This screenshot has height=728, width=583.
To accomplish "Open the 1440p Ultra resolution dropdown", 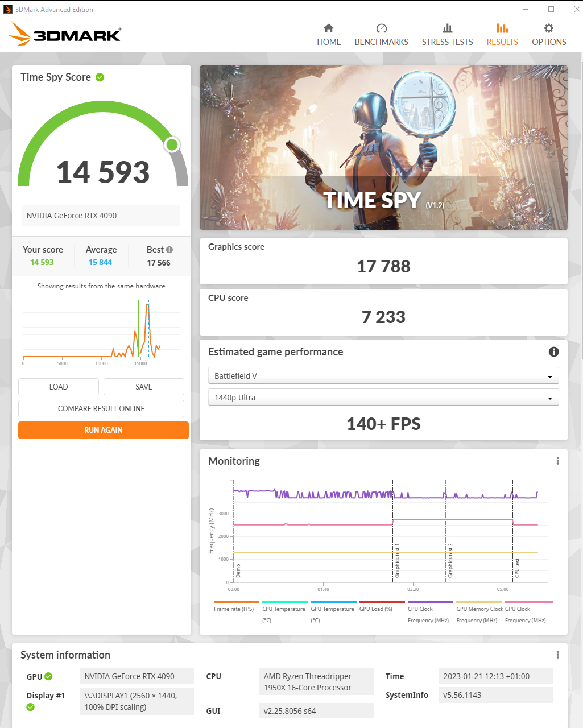I will [x=383, y=398].
